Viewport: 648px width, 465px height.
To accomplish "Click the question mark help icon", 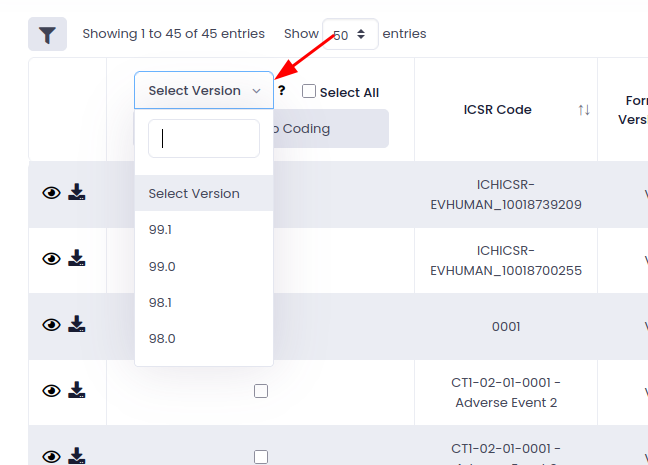I will (282, 91).
